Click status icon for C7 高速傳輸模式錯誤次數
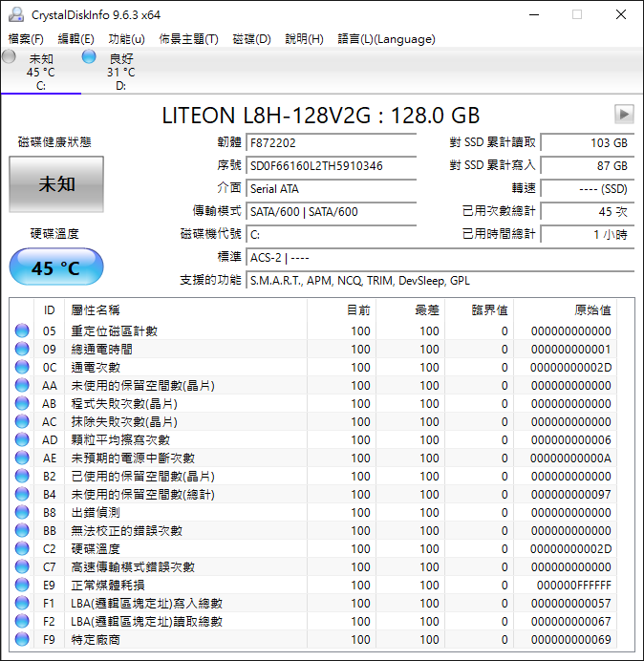This screenshot has height=661, width=644. coord(22,566)
